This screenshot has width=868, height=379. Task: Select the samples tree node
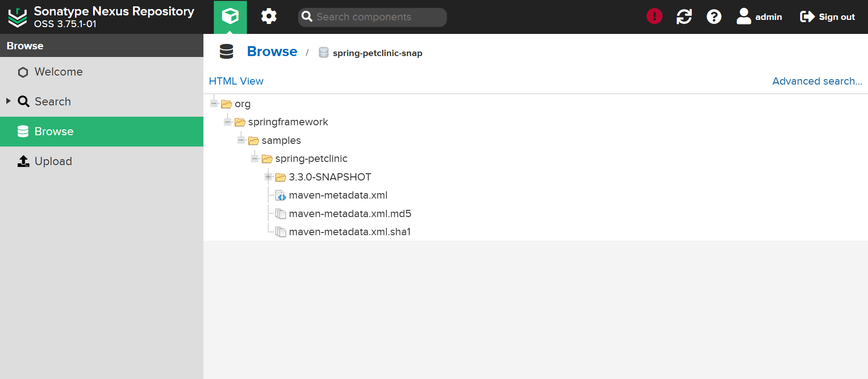(x=281, y=141)
